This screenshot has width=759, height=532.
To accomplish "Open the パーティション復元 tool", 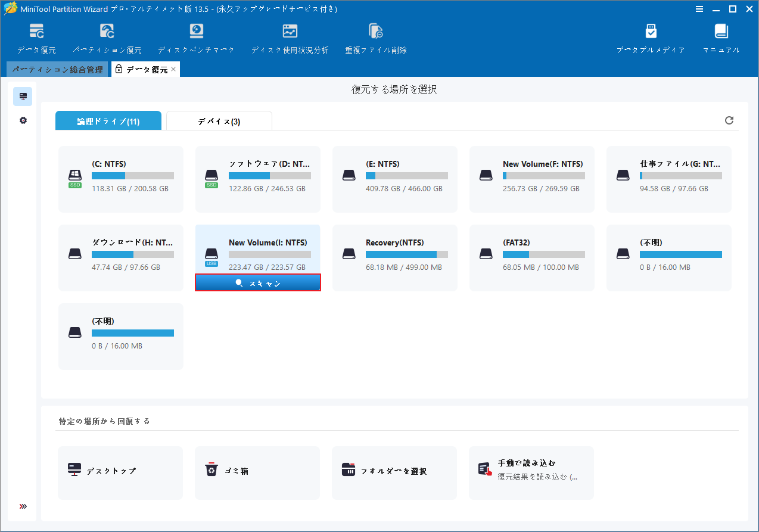I will click(x=107, y=38).
